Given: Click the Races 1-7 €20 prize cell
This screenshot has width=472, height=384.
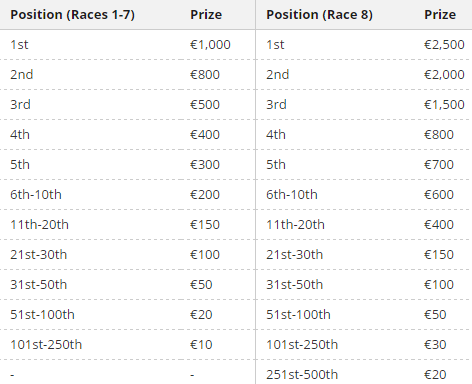Looking at the screenshot, I should [x=201, y=315].
